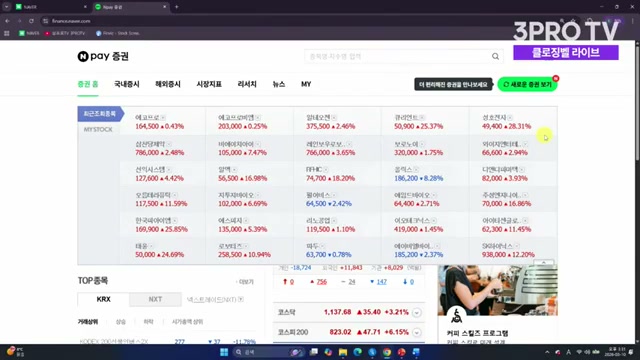Select the 최근조회종목 tab
Screen dimensions: 640x360
point(100,114)
